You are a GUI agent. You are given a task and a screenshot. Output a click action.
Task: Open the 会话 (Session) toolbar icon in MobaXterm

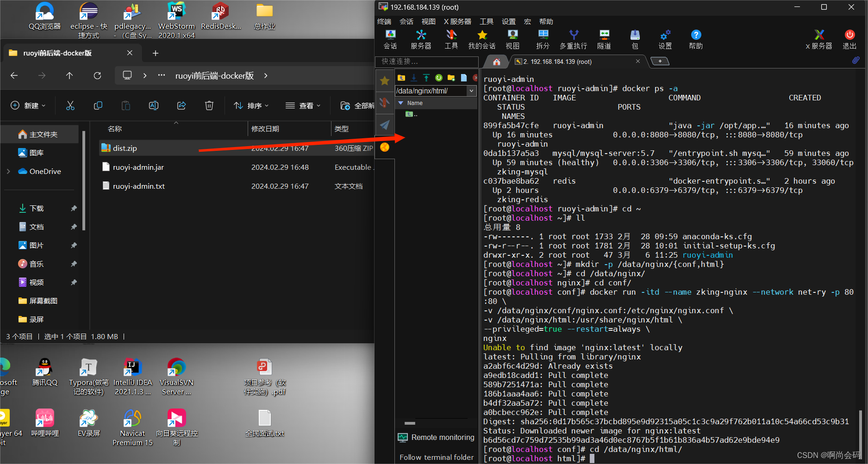pyautogui.click(x=390, y=39)
